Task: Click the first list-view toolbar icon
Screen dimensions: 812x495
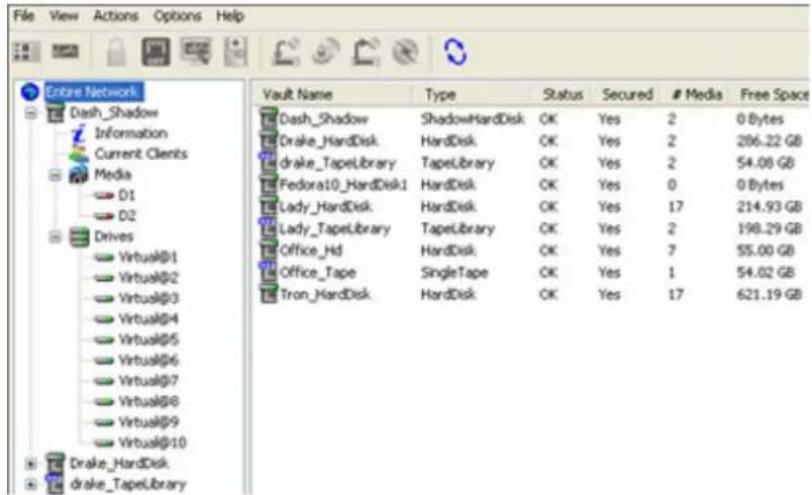Action: click(26, 52)
